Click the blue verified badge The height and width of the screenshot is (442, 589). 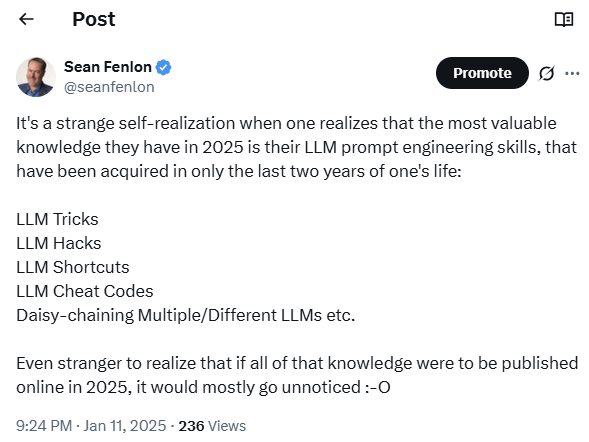[163, 67]
